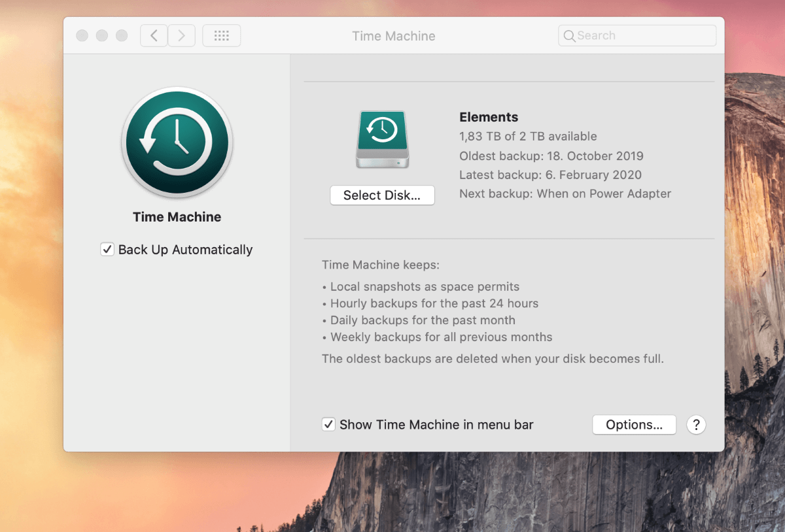Click 'Latest backup: 6. February 2020'
The image size is (785, 532).
pos(550,175)
